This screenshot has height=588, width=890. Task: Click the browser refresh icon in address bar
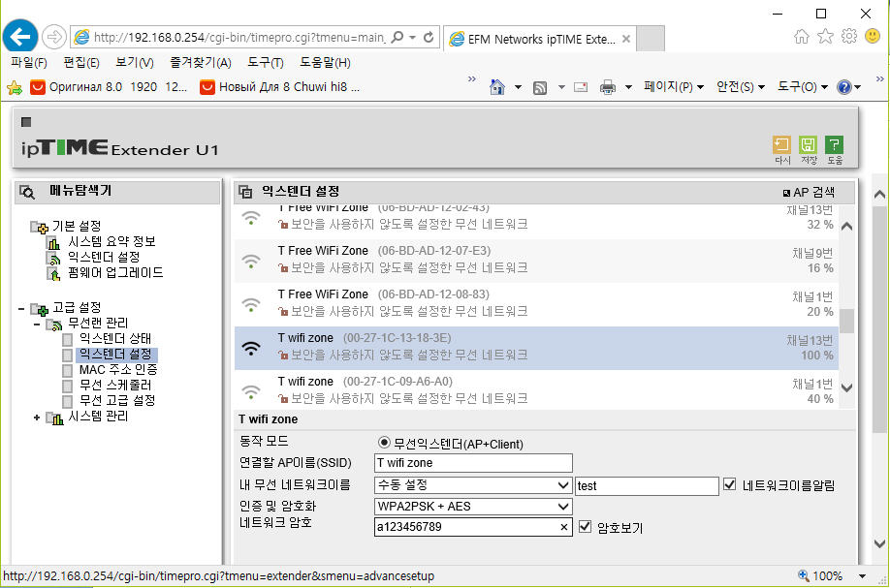429,38
